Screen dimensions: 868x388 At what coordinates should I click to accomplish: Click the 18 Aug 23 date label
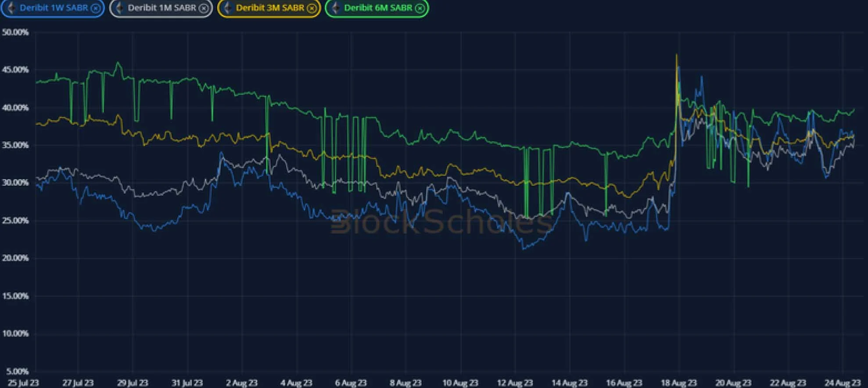point(678,383)
